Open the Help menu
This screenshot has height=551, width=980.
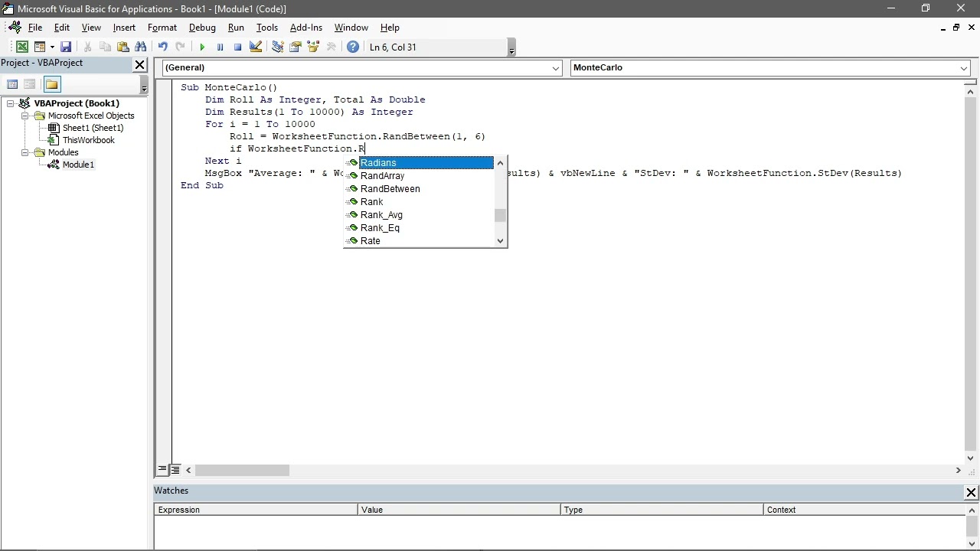tap(390, 28)
